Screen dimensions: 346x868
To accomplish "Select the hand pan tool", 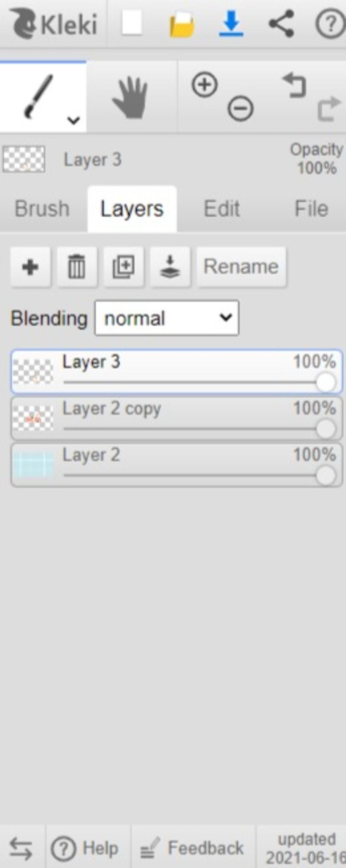I will (x=130, y=98).
